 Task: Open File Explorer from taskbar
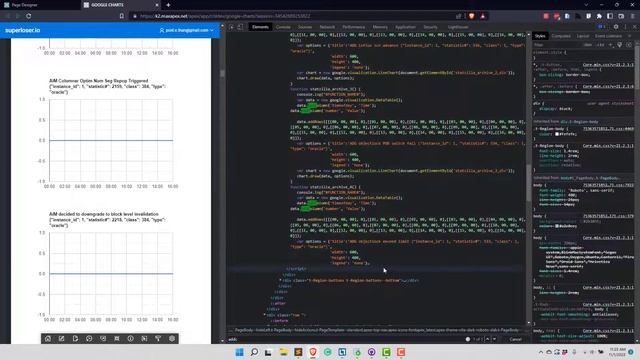pyautogui.click(x=283, y=352)
